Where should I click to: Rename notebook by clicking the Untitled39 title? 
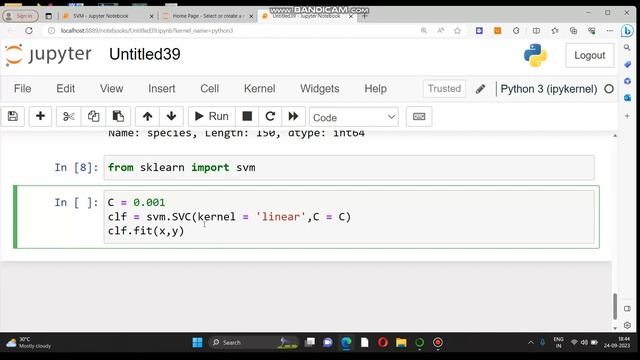click(144, 54)
